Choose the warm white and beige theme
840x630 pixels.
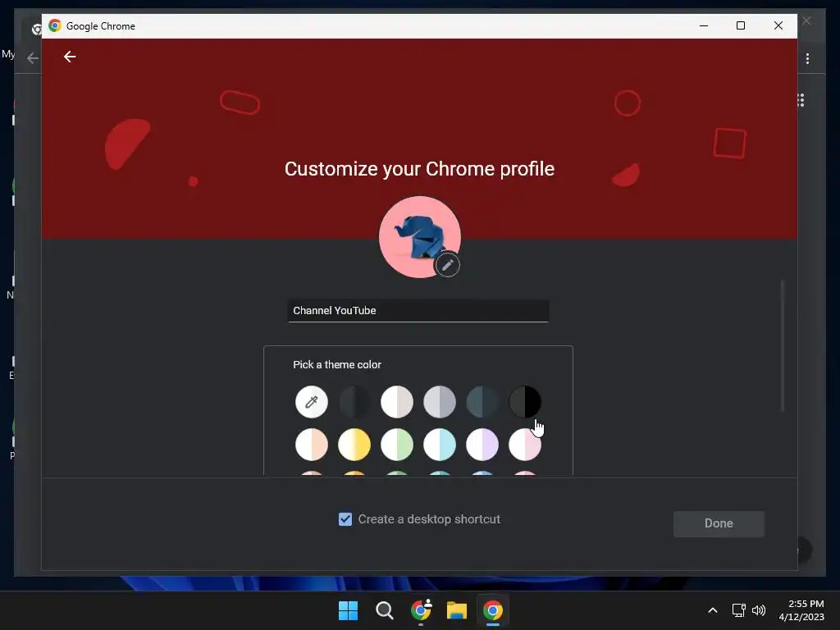(397, 402)
